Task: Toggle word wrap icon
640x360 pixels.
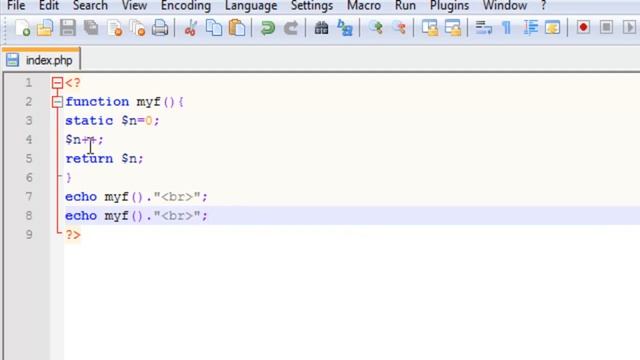Action: tap(484, 28)
